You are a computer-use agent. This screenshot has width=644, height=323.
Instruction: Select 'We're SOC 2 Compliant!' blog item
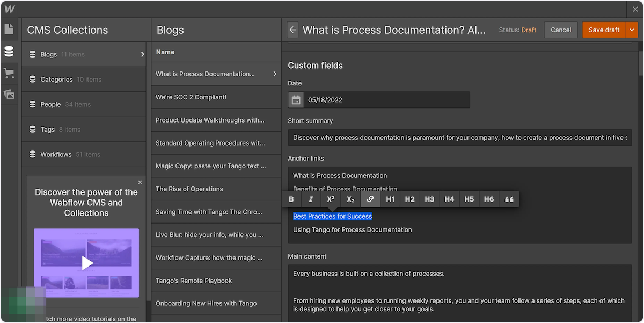click(216, 97)
